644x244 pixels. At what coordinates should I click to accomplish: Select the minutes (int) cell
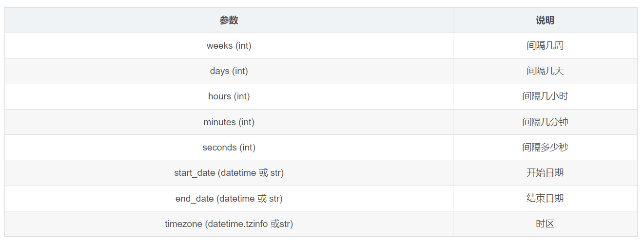coord(229,122)
